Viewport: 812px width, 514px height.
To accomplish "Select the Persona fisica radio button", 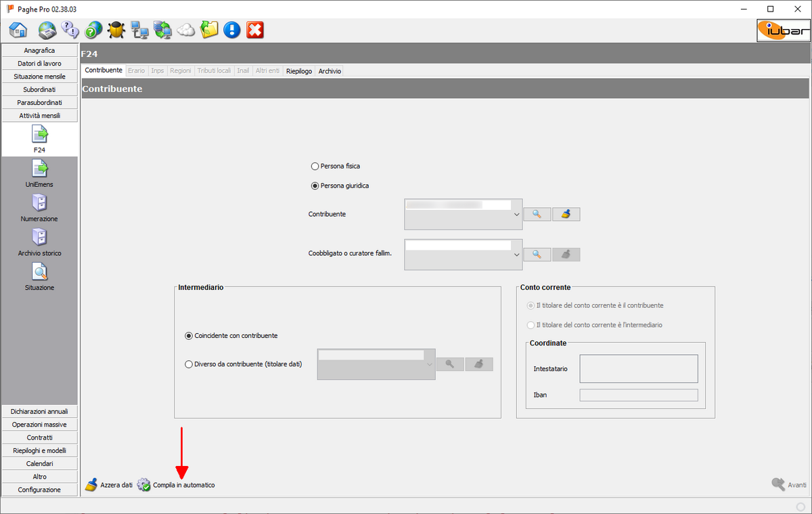I will coord(315,166).
